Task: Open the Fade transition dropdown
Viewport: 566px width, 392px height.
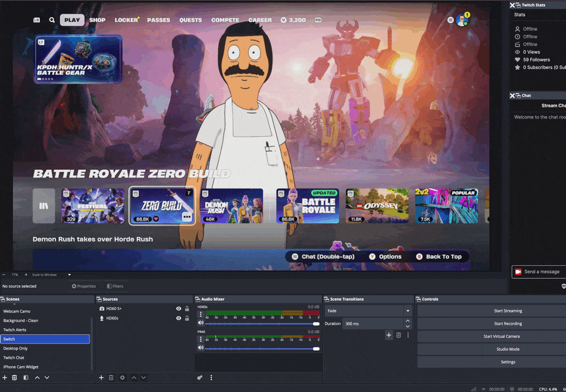Action: [407, 311]
